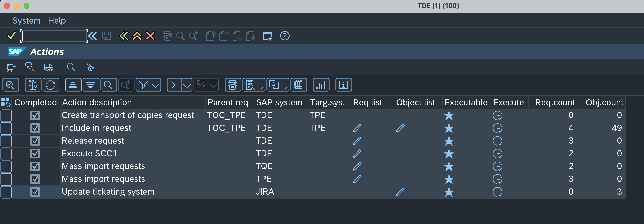Open the Help question mark icon
This screenshot has width=644, height=224.
(285, 36)
